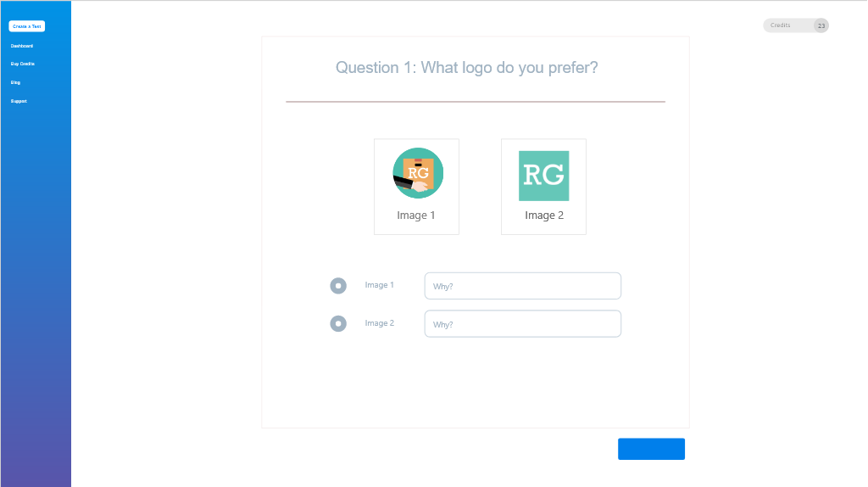Click the Question 1 heading text
Viewport: 868px width, 487px height.
coord(466,68)
